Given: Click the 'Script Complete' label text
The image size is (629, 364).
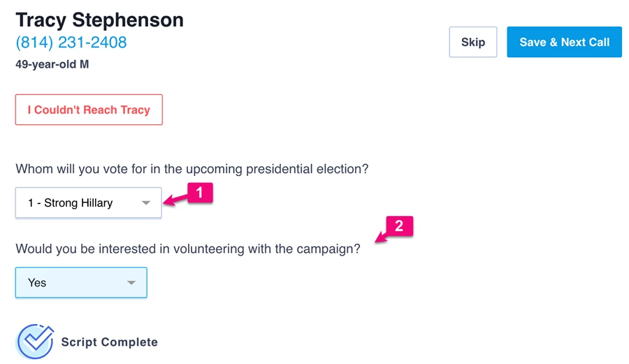Looking at the screenshot, I should pyautogui.click(x=109, y=342).
